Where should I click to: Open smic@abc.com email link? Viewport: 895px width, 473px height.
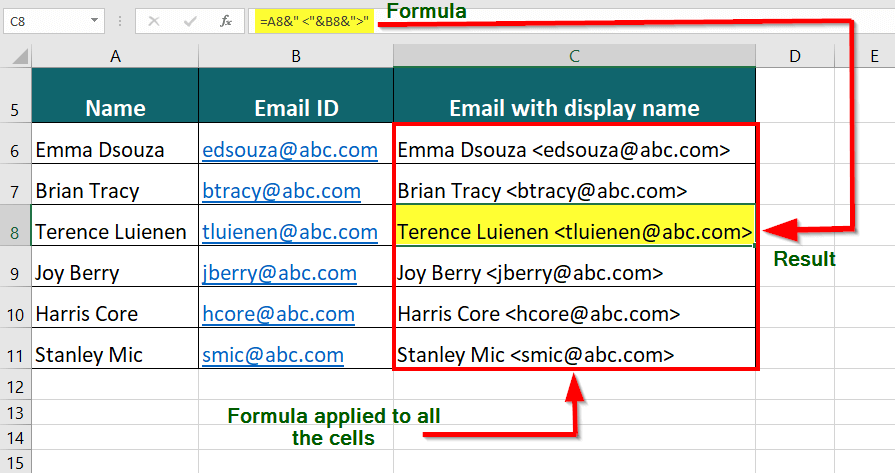272,355
